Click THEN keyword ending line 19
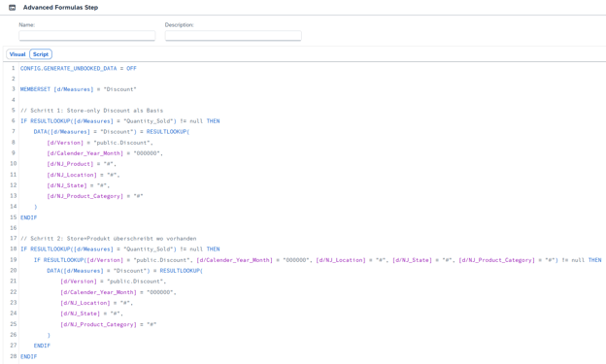 594,260
